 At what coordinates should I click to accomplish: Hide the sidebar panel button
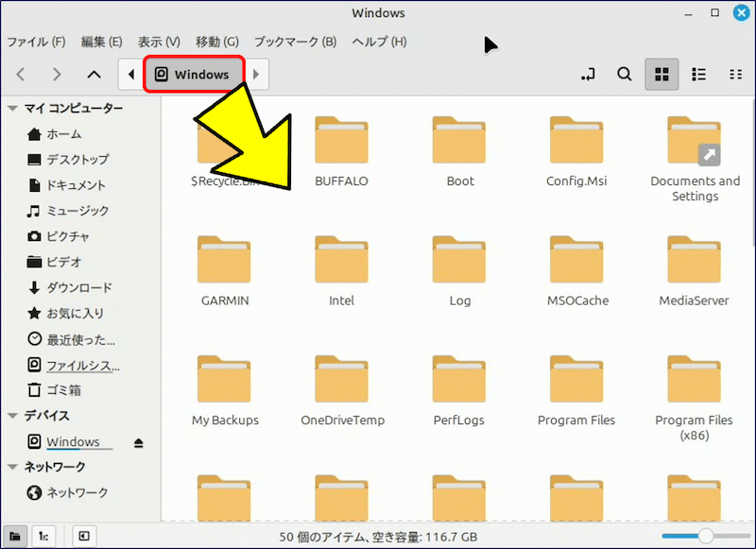click(x=84, y=536)
